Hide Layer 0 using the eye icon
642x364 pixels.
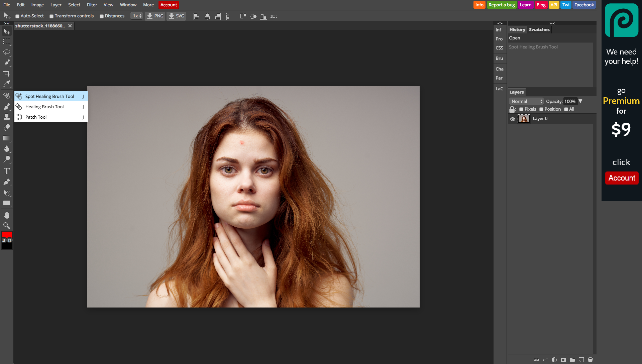[x=513, y=119]
